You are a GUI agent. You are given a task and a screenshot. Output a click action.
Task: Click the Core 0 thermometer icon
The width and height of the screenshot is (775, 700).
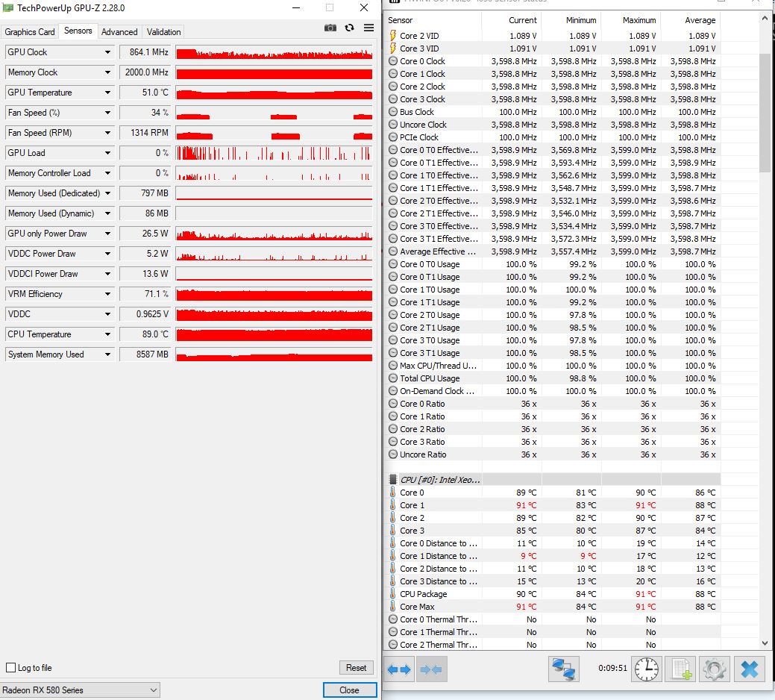pos(393,493)
